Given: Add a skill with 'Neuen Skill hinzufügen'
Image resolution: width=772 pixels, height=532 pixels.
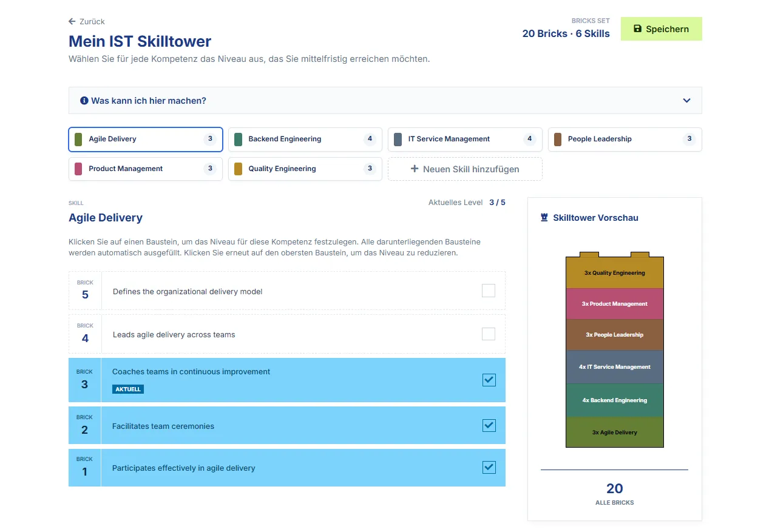Looking at the screenshot, I should pos(465,169).
